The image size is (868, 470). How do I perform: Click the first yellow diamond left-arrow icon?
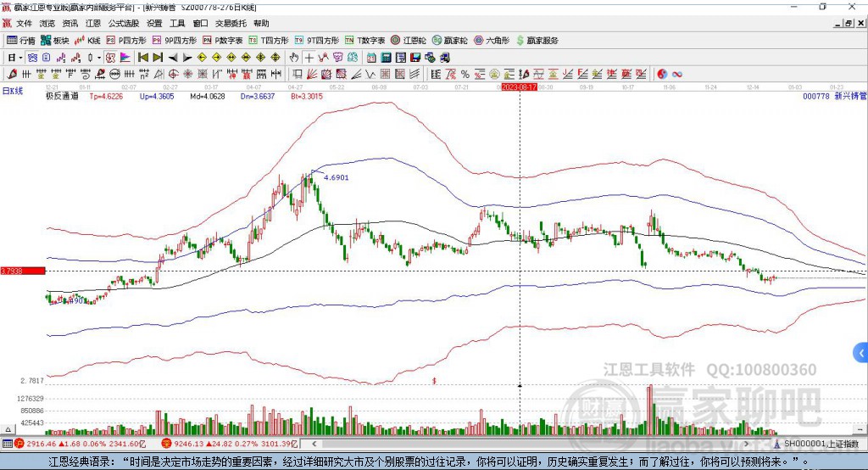[202, 57]
